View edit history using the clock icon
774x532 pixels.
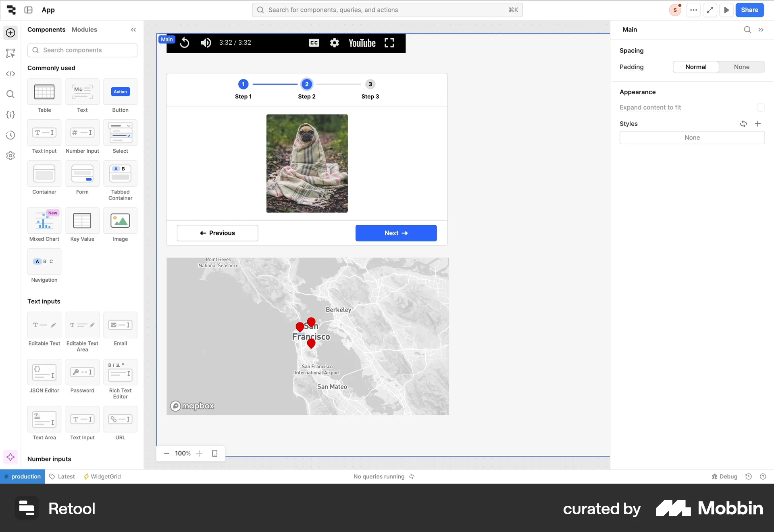click(x=10, y=135)
